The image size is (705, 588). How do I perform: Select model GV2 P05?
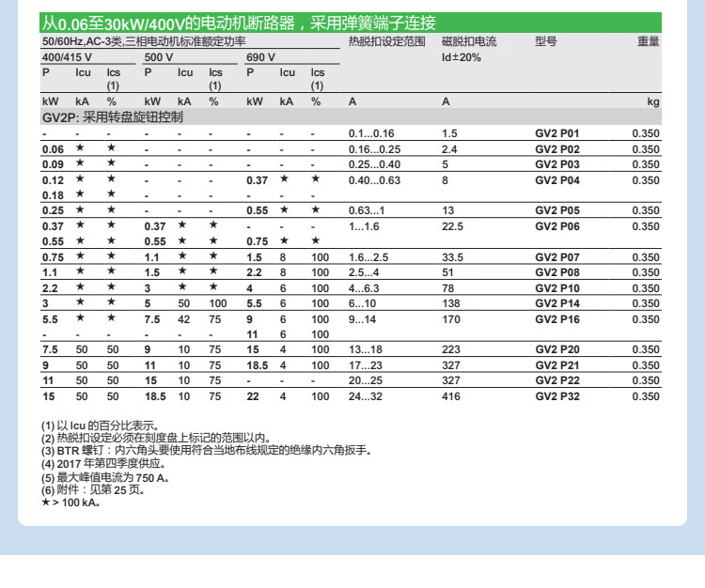[x=557, y=210]
